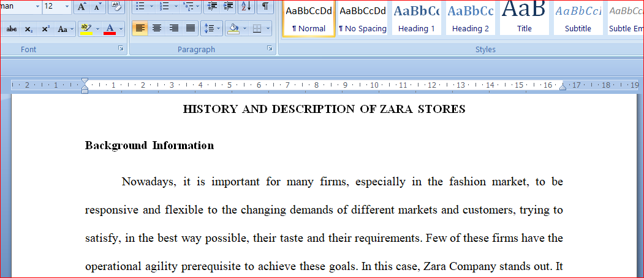
Task: Apply the bottom border button
Action: pyautogui.click(x=257, y=28)
